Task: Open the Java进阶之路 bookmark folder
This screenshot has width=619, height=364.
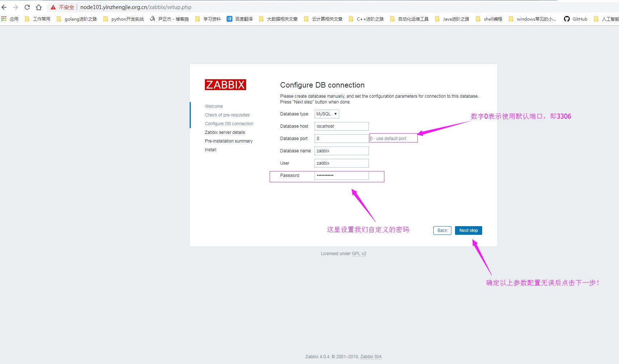Action: [x=452, y=19]
